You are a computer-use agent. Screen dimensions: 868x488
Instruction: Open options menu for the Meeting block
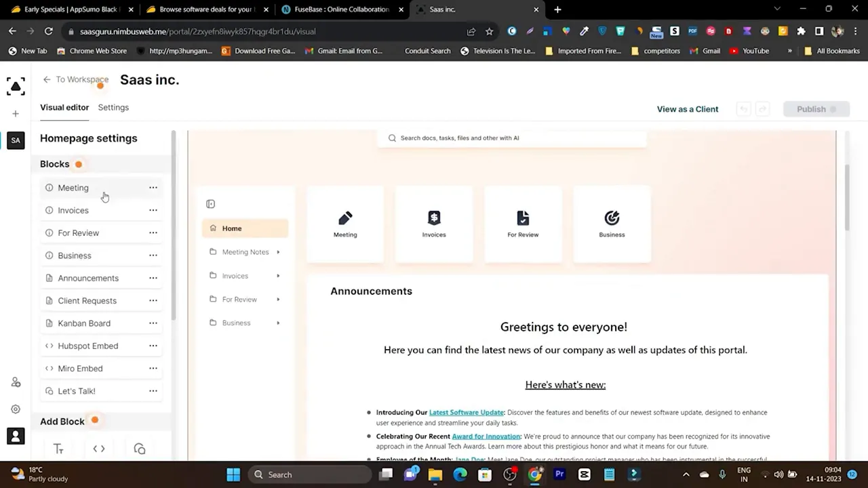coord(153,188)
